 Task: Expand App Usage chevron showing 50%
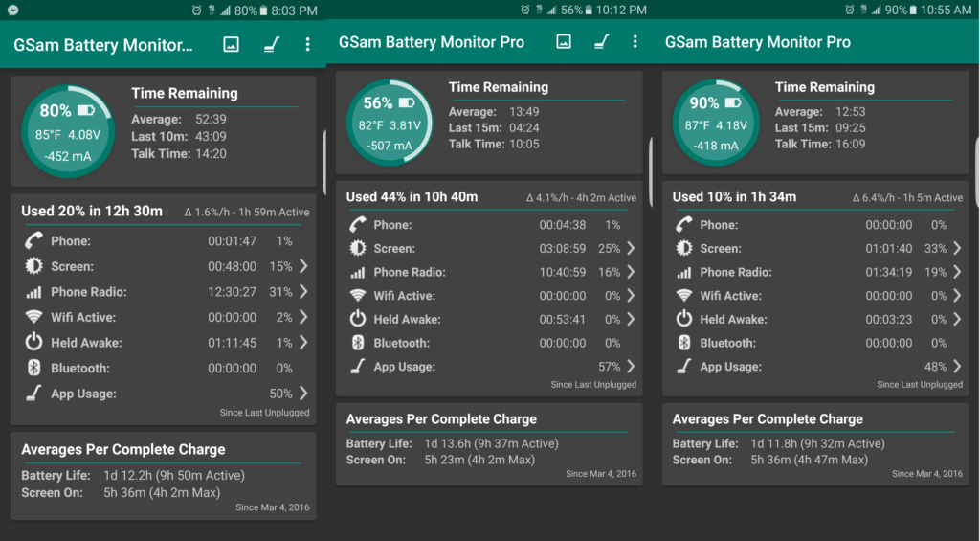(x=303, y=394)
